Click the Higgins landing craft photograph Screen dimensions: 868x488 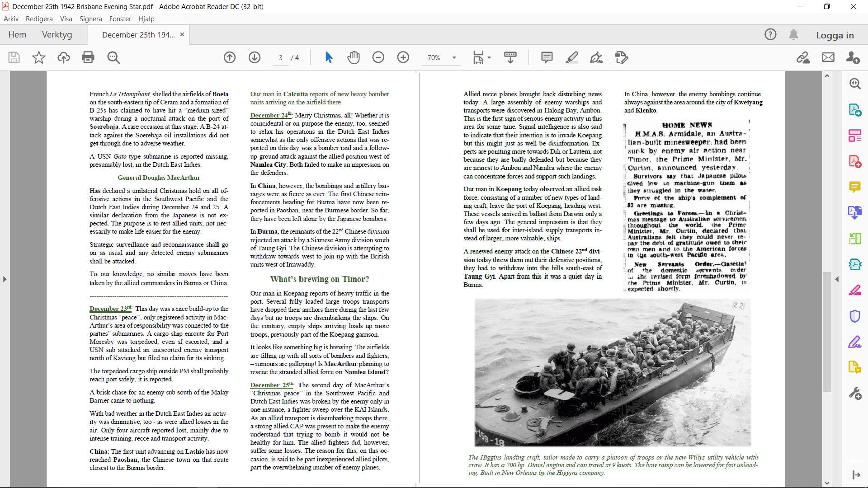coord(613,373)
